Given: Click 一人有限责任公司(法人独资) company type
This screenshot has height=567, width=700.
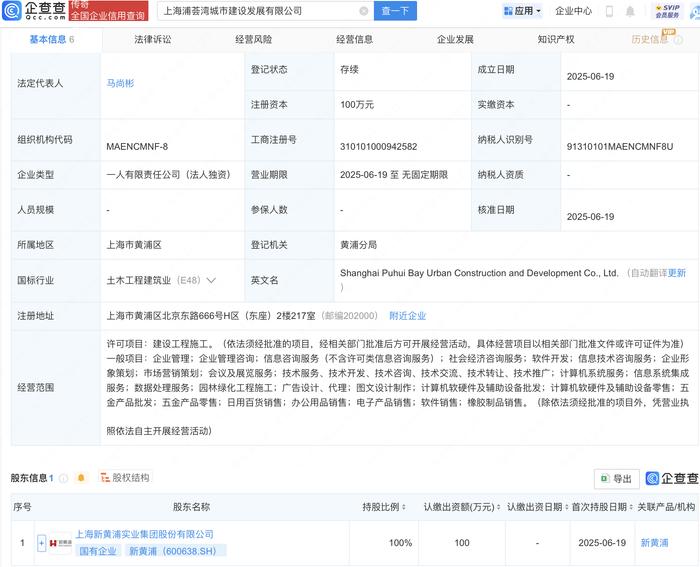Looking at the screenshot, I should pyautogui.click(x=168, y=175).
